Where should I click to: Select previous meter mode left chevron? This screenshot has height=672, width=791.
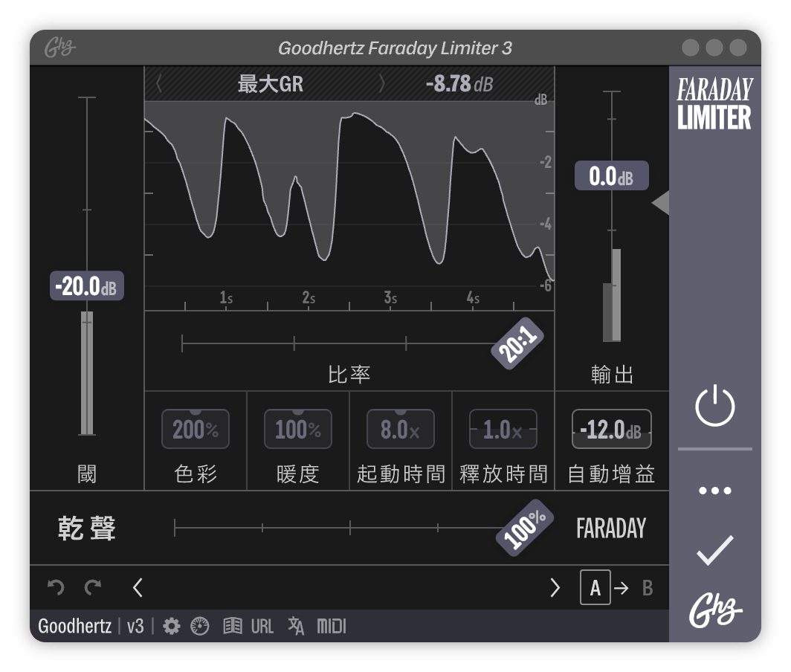tap(158, 84)
